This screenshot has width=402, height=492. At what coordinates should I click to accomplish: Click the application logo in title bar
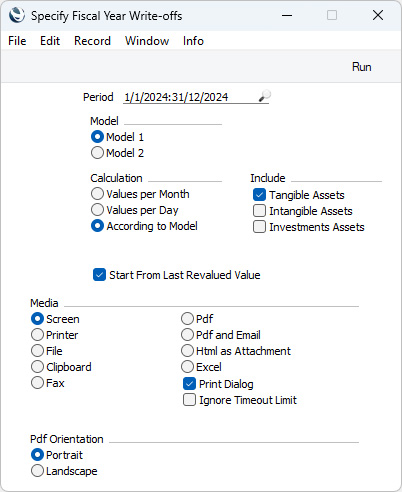pos(17,15)
